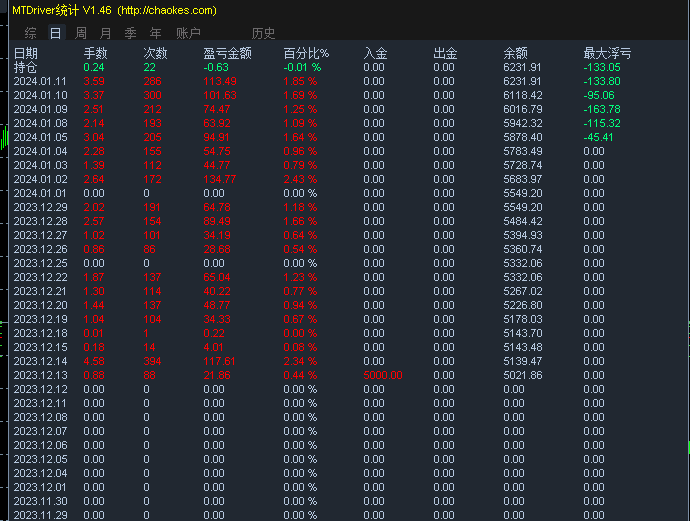Switch to the 季 quarterly tab
The image size is (690, 521).
click(131, 33)
